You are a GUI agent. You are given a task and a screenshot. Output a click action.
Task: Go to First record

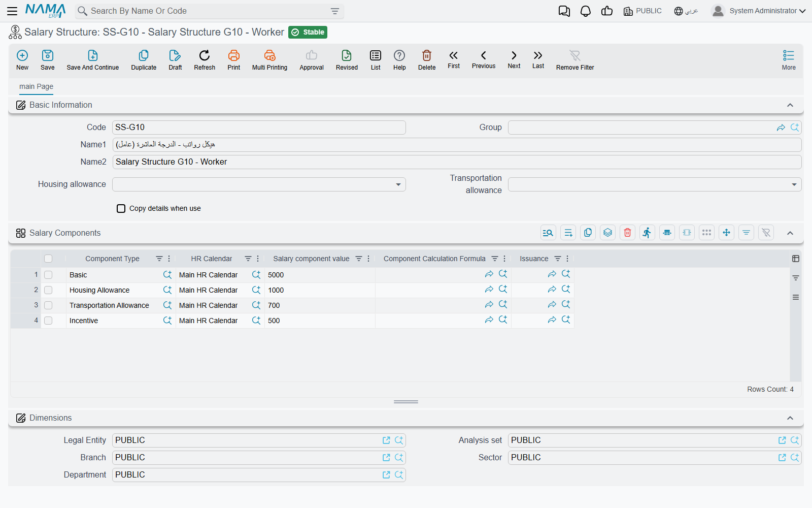point(454,59)
